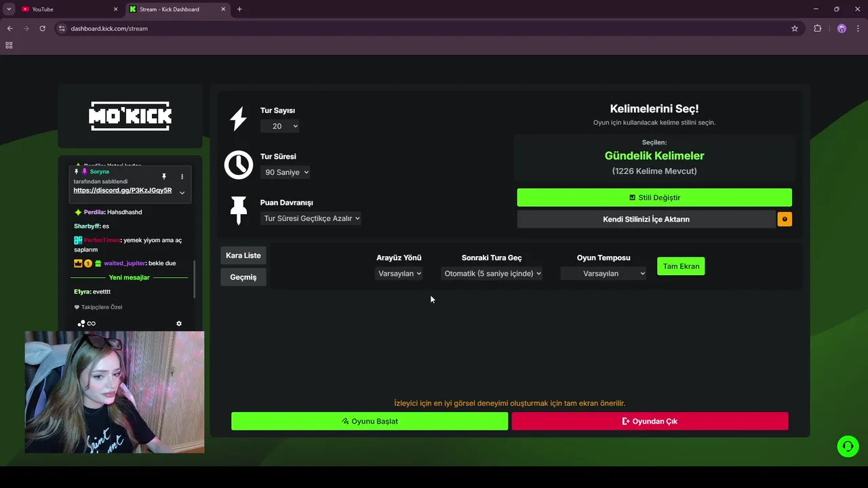Open Tur Sayısı dropdown showing 20
This screenshot has width=868, height=488.
click(x=280, y=126)
